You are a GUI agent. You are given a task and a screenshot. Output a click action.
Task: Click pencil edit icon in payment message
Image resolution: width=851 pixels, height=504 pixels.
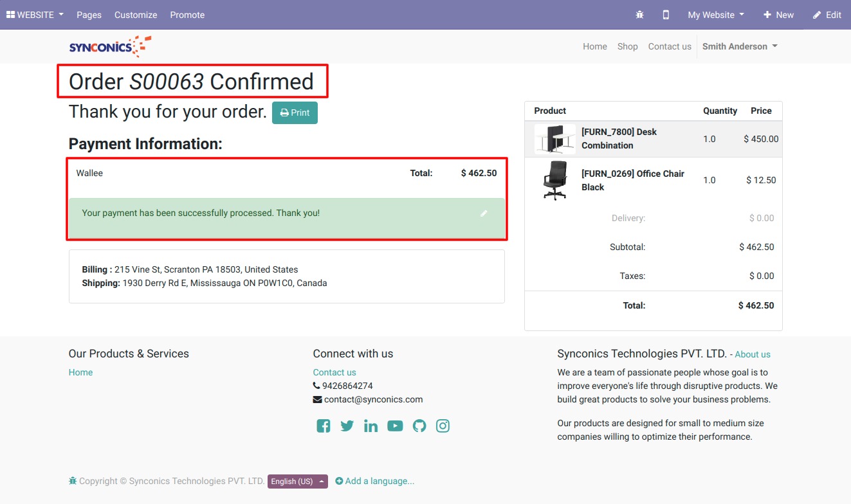tap(484, 213)
